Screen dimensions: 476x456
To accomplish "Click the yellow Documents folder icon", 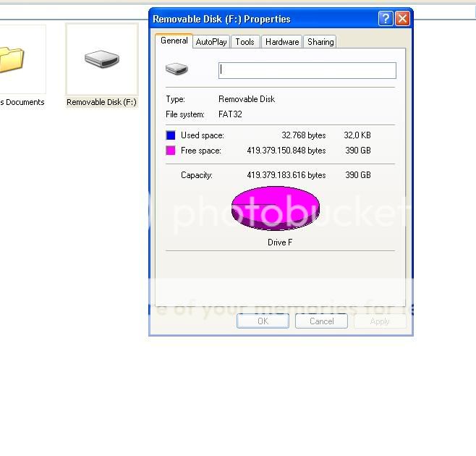I will [x=12, y=59].
